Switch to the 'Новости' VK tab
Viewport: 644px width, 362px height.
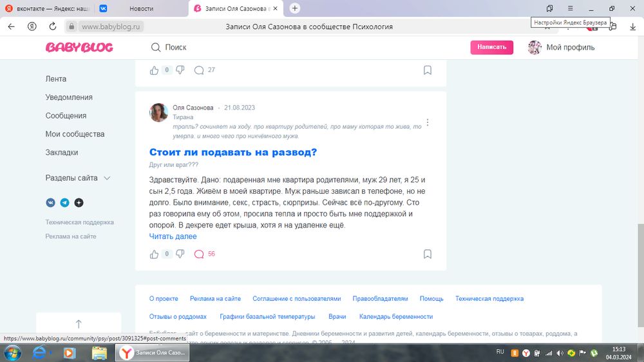(140, 8)
